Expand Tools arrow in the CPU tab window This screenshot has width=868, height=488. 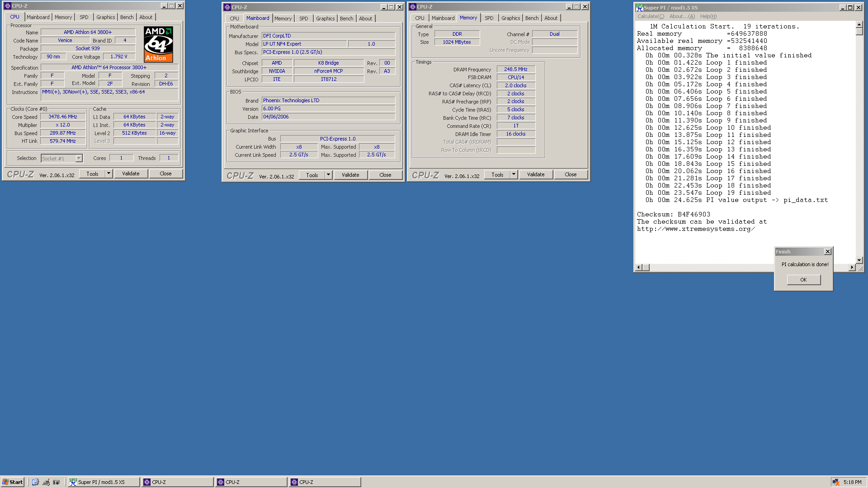click(108, 174)
